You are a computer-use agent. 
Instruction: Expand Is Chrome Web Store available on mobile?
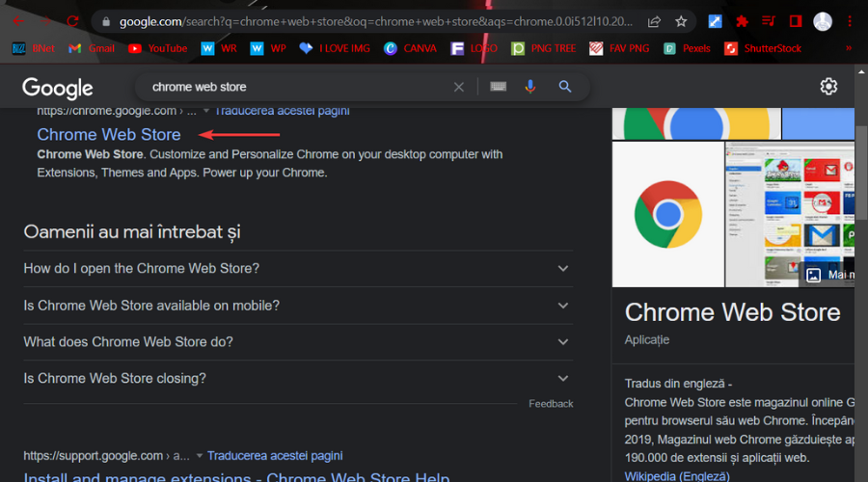298,306
